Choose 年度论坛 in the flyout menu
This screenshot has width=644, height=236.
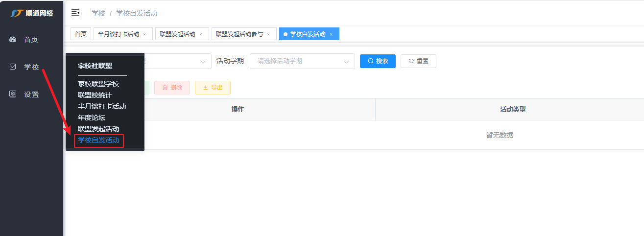92,118
